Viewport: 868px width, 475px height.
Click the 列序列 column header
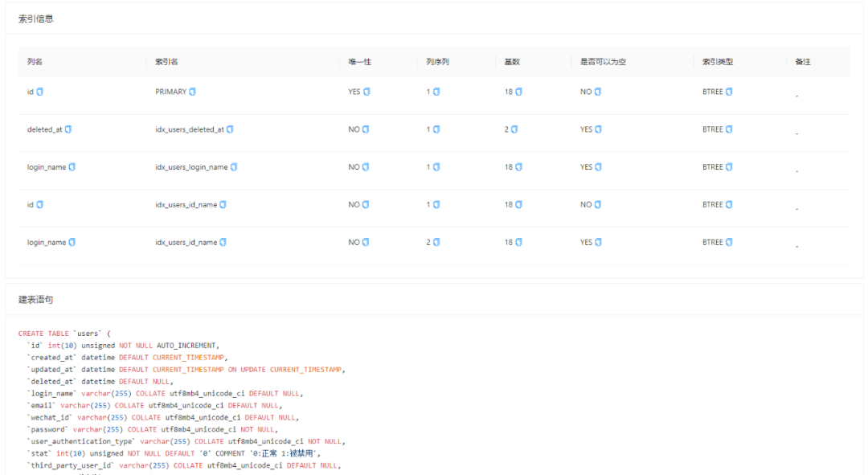(x=437, y=62)
